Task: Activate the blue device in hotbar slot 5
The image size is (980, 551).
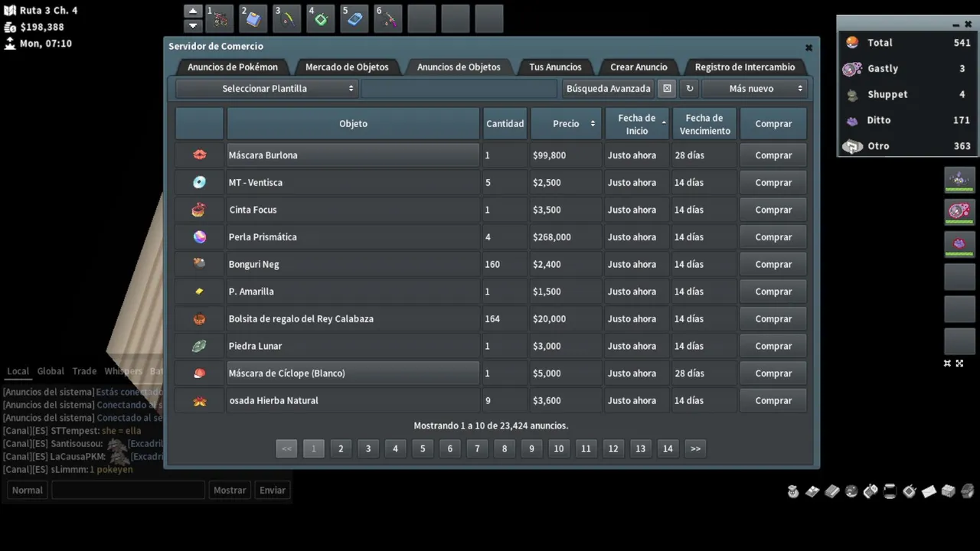Action: coord(354,19)
